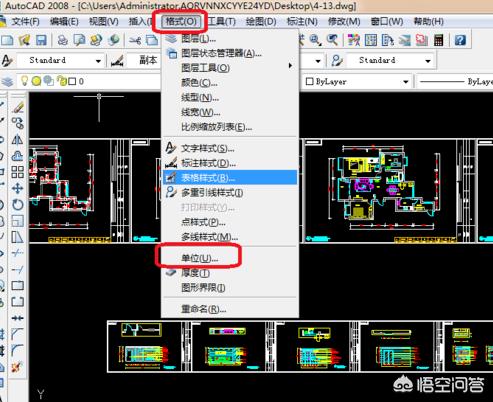This screenshot has height=402, width=493.
Task: Toggle the layer lock icon
Action: [61, 81]
